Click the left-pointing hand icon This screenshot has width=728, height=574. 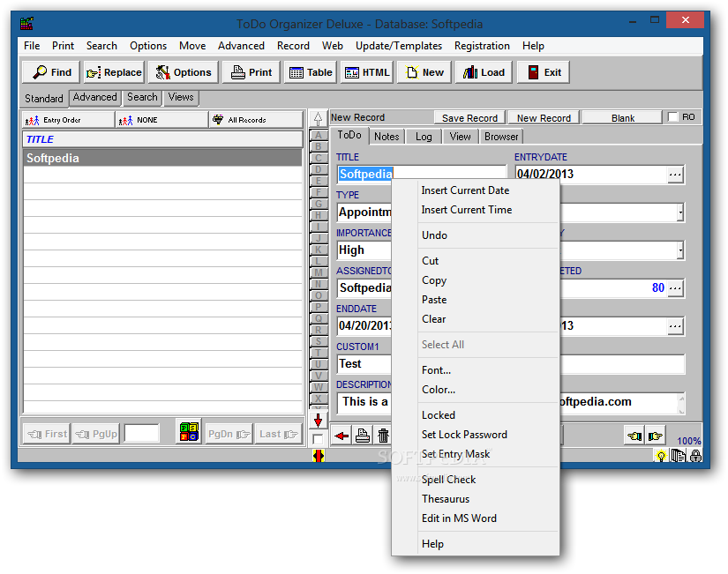[x=634, y=436]
